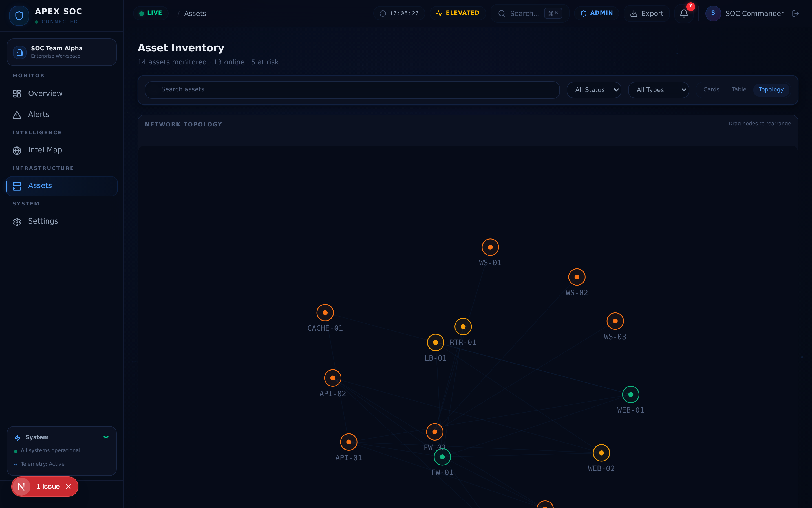Screen dimensions: 812x508
Task: Open the 1 Issue error badge
Action: (x=48, y=487)
